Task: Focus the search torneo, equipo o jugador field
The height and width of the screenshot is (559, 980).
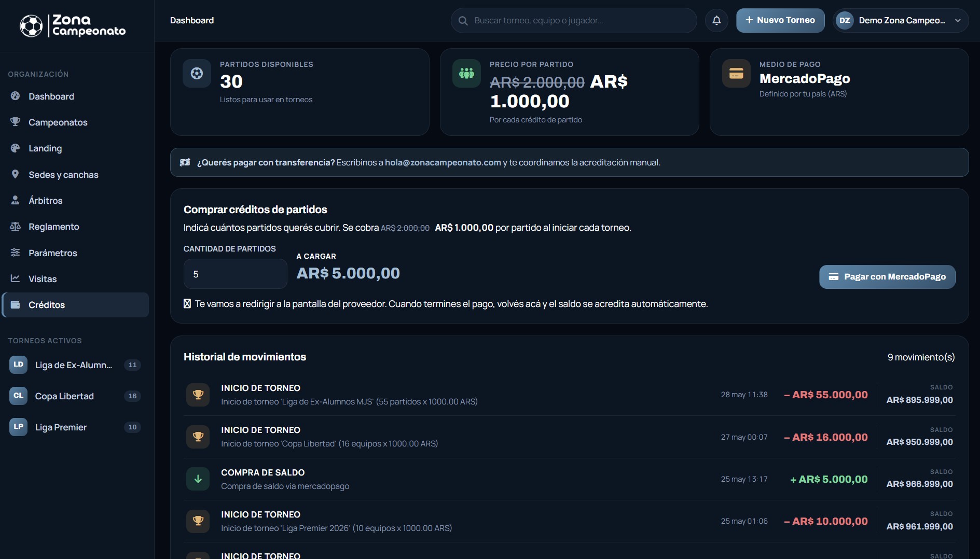Action: [x=573, y=21]
